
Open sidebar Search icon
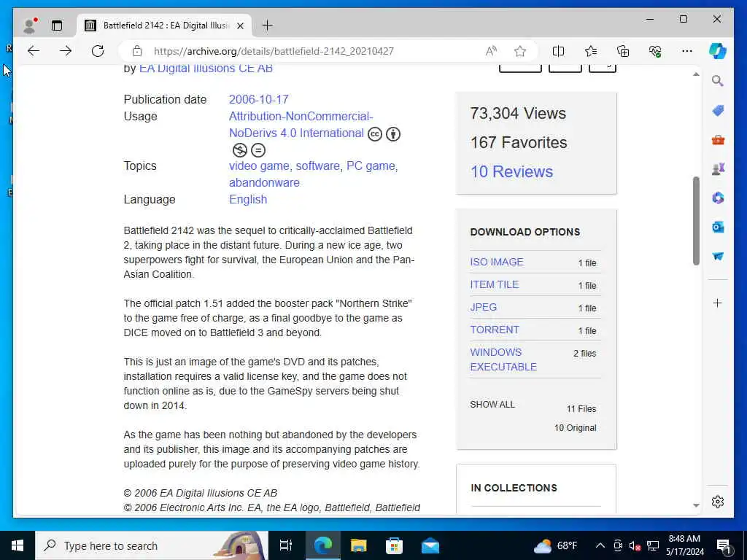coord(718,81)
